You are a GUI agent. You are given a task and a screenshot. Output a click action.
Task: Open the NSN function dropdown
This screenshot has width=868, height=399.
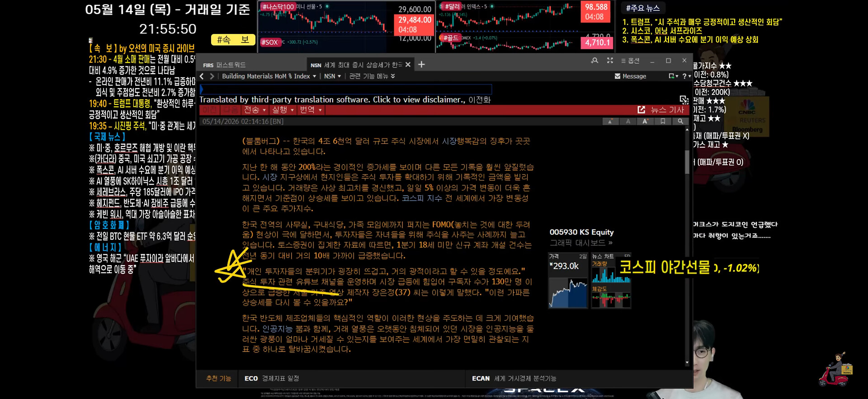coord(332,76)
